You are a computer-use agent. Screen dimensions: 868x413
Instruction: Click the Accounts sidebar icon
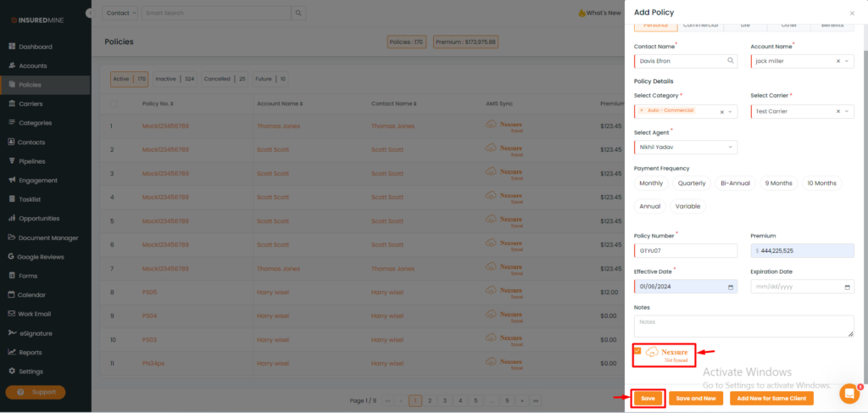point(12,65)
